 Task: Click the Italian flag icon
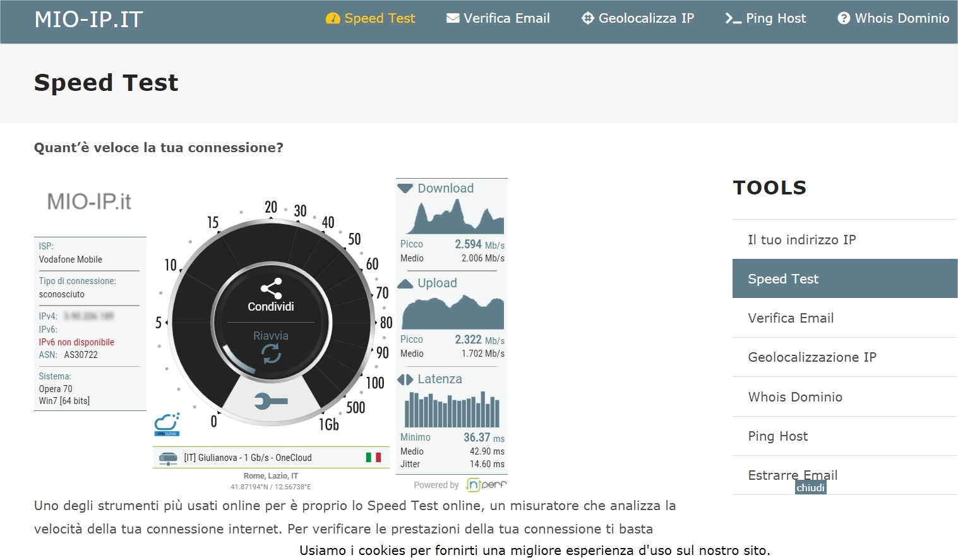tap(373, 457)
